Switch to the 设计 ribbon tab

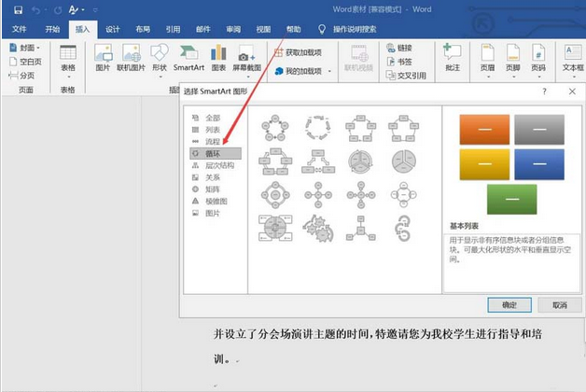click(x=112, y=29)
